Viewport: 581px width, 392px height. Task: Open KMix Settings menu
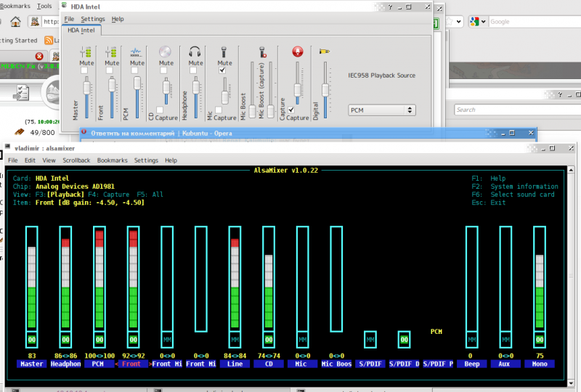93,19
